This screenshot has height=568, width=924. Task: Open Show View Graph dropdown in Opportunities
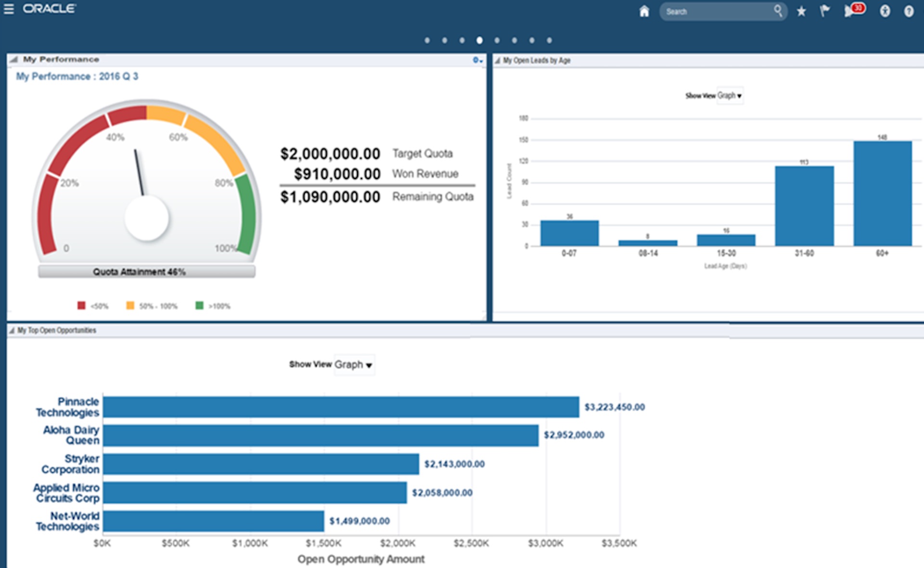click(354, 365)
